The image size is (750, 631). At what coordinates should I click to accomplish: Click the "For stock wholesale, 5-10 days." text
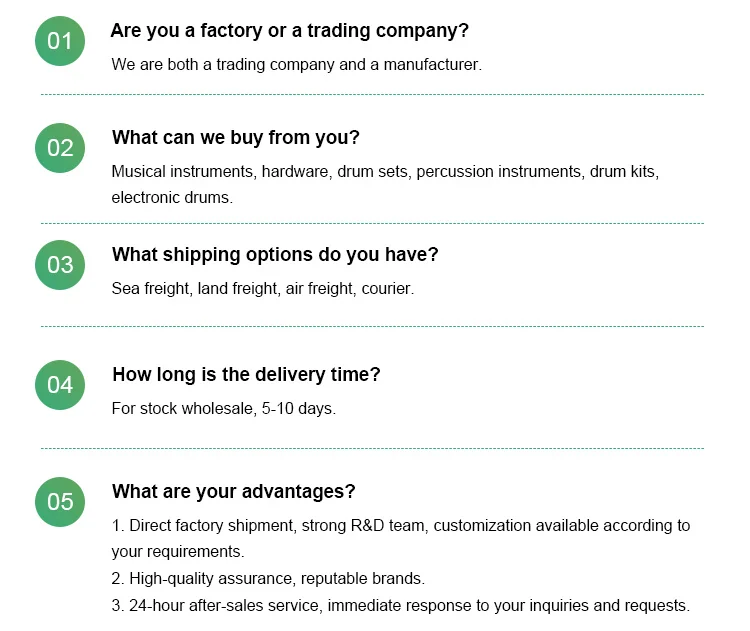pyautogui.click(x=224, y=409)
